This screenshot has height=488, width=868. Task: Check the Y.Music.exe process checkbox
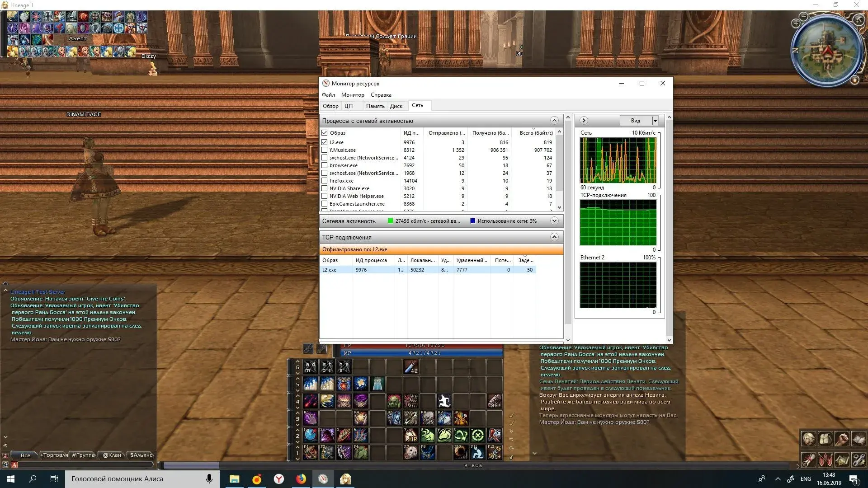324,150
